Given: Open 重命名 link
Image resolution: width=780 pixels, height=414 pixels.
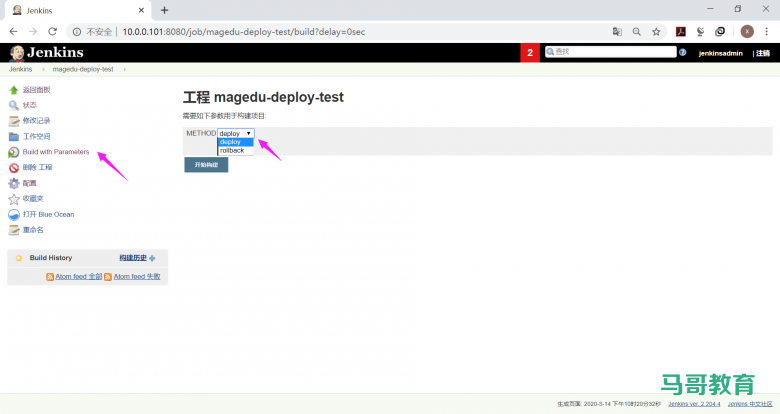Looking at the screenshot, I should (33, 230).
